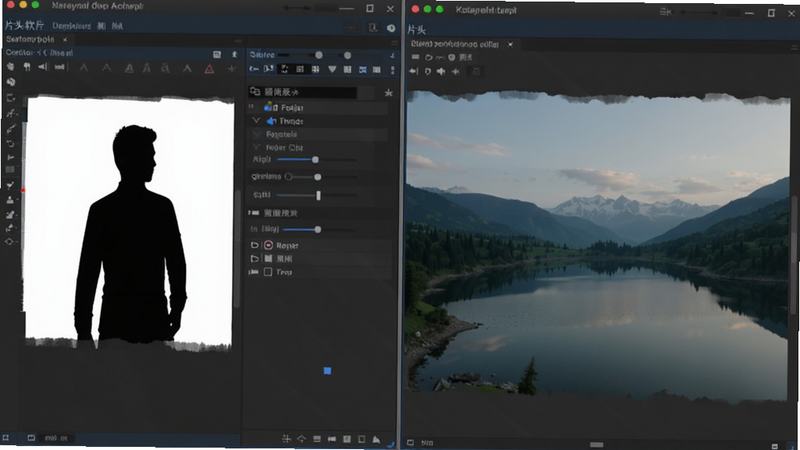The image size is (800, 450).
Task: Toggle the checkmark beside foper Cbr
Action: (257, 147)
